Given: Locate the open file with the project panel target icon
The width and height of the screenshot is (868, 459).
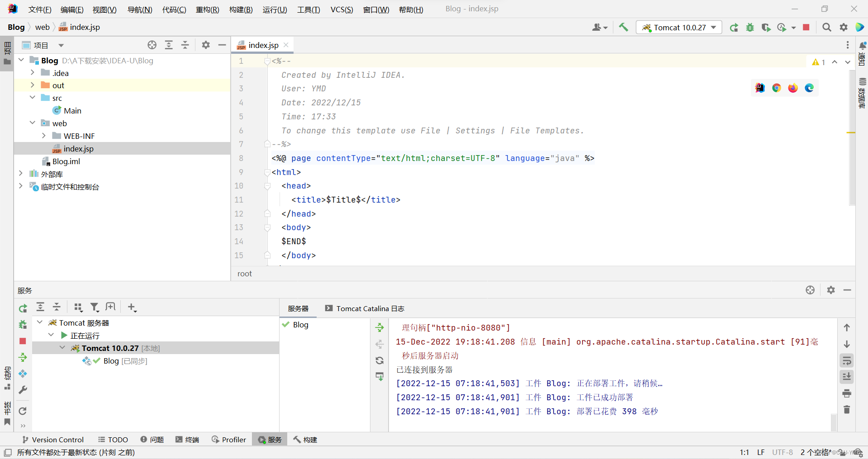Looking at the screenshot, I should (x=152, y=45).
